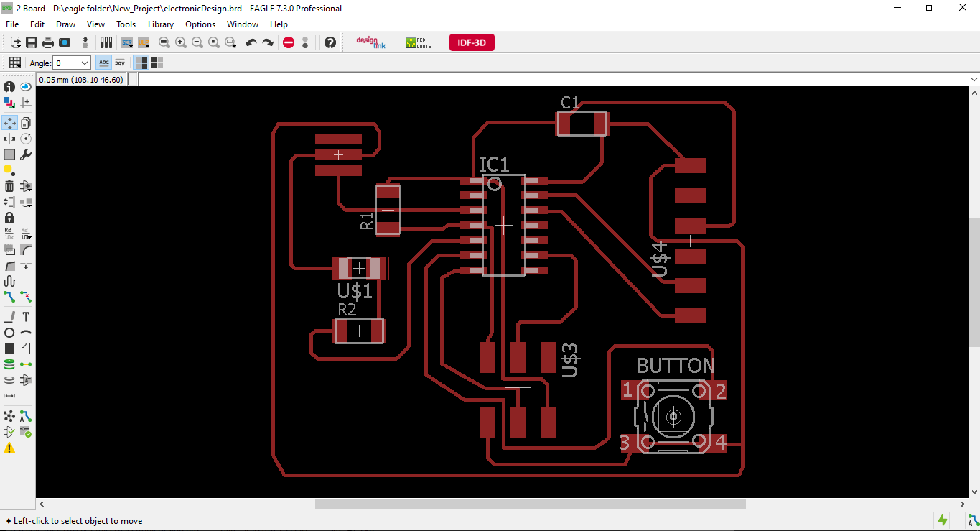Select the Show (eye) tool

[x=26, y=87]
